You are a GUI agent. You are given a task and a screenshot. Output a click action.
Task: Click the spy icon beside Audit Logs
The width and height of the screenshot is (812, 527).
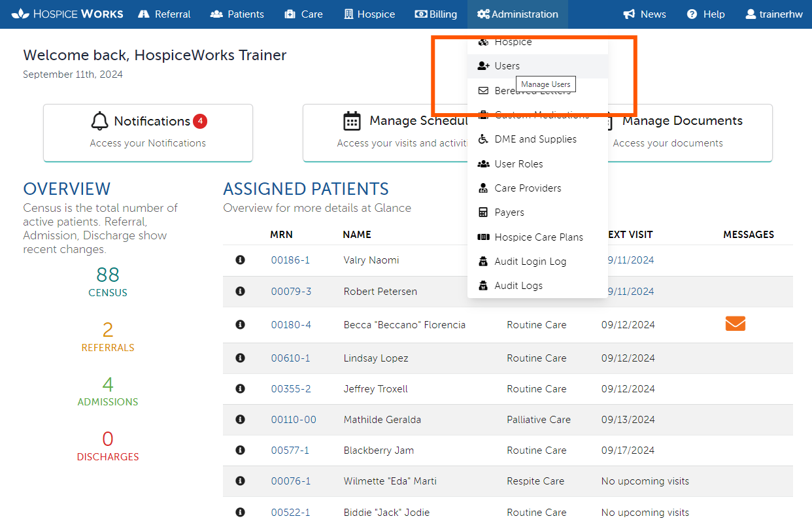[483, 286]
